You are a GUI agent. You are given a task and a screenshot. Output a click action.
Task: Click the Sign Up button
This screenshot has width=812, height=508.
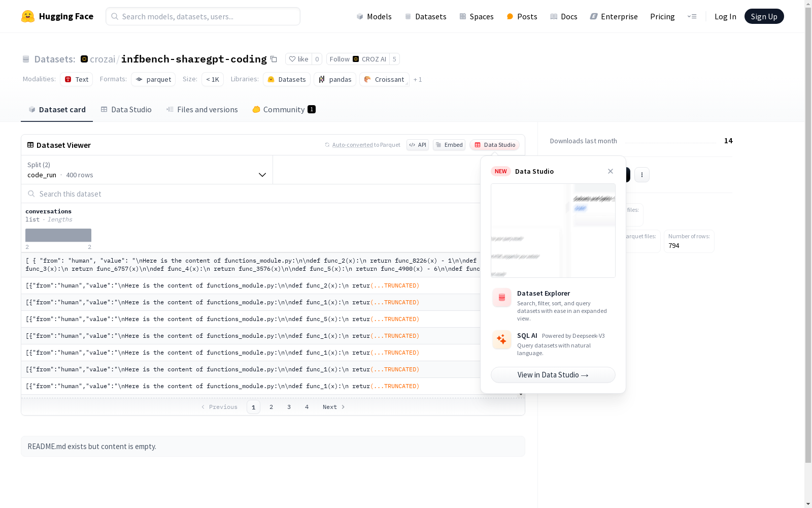(x=764, y=16)
